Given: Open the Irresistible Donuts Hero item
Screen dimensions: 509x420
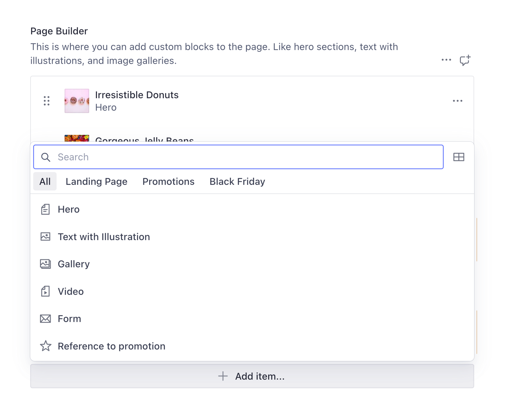Looking at the screenshot, I should 137,101.
